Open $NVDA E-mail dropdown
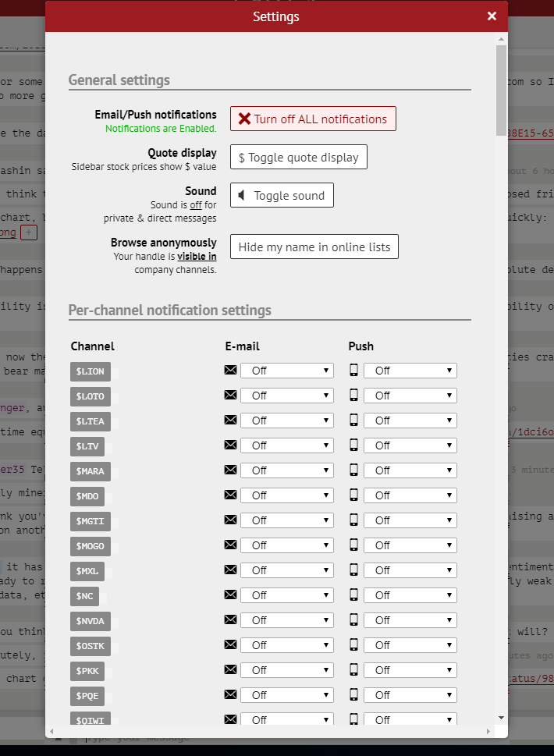554x756 pixels. [x=286, y=620]
